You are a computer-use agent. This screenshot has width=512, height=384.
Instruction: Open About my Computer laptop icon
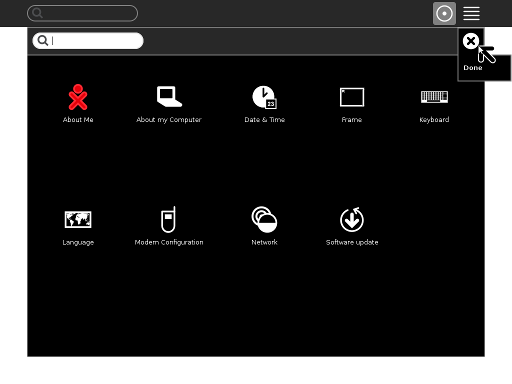point(169,97)
